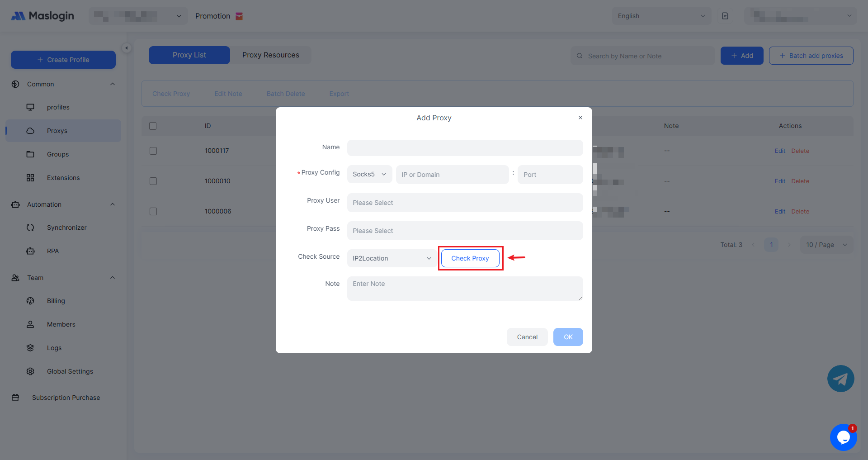Tick the checkbox for proxy 1000010
This screenshot has width=868, height=460.
point(153,181)
